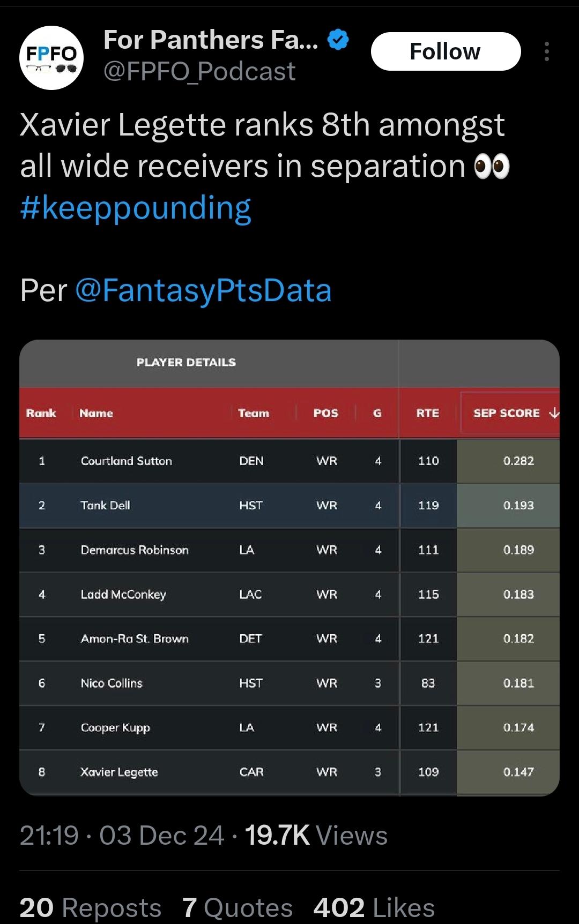The height and width of the screenshot is (924, 579).
Task: Click the SEP SCORE sort arrow
Action: click(554, 413)
